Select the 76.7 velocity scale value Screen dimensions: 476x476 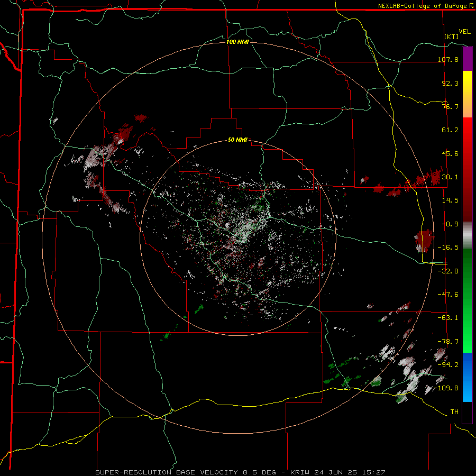pyautogui.click(x=450, y=106)
